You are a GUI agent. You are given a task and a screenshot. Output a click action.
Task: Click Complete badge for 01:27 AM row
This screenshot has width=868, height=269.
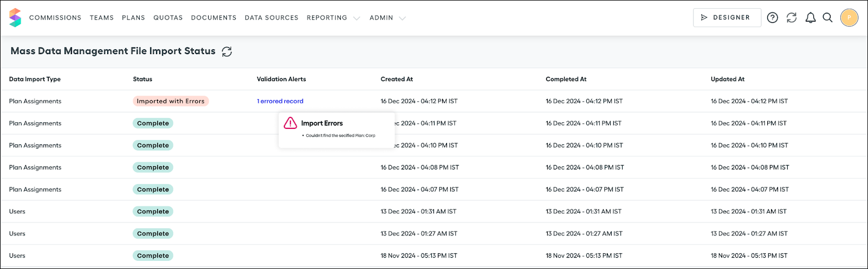coord(153,234)
